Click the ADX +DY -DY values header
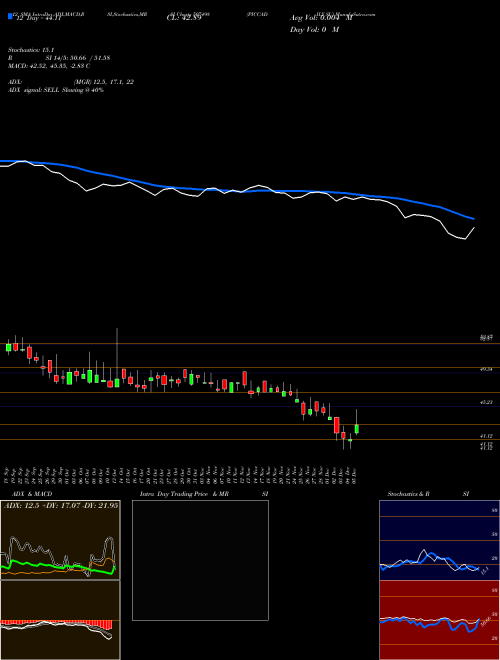The height and width of the screenshot is (660, 500). tap(61, 506)
